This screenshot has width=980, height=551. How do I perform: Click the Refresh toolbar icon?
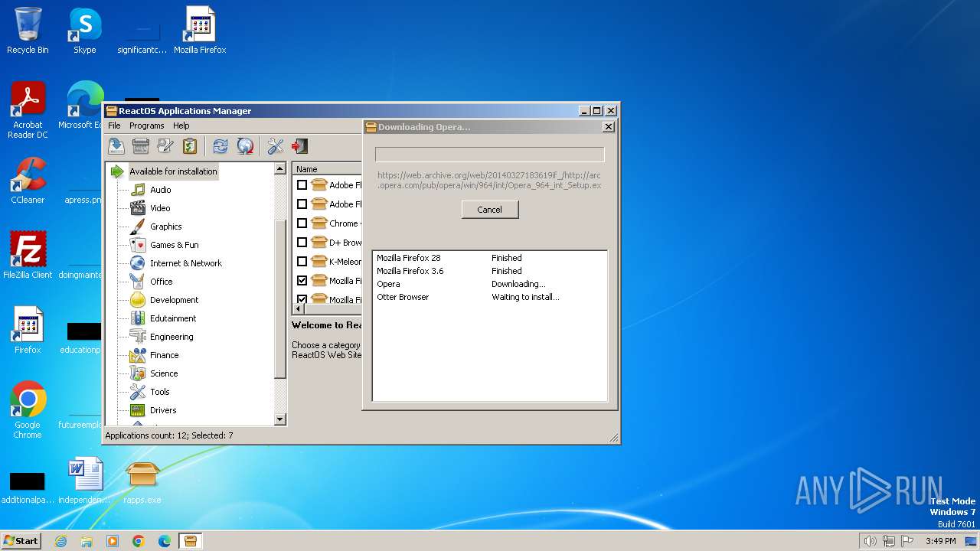click(220, 146)
